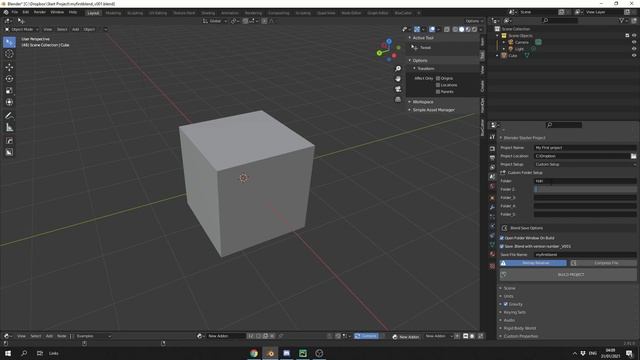Image resolution: width=640 pixels, height=360 pixels.
Task: Click the BUILD PROJECT button
Action: coord(568,275)
